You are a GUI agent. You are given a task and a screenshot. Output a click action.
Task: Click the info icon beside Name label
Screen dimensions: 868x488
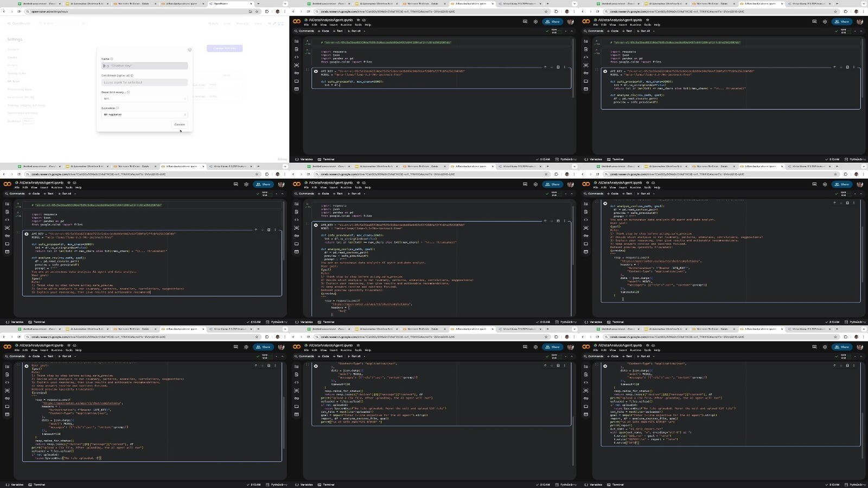(x=112, y=59)
